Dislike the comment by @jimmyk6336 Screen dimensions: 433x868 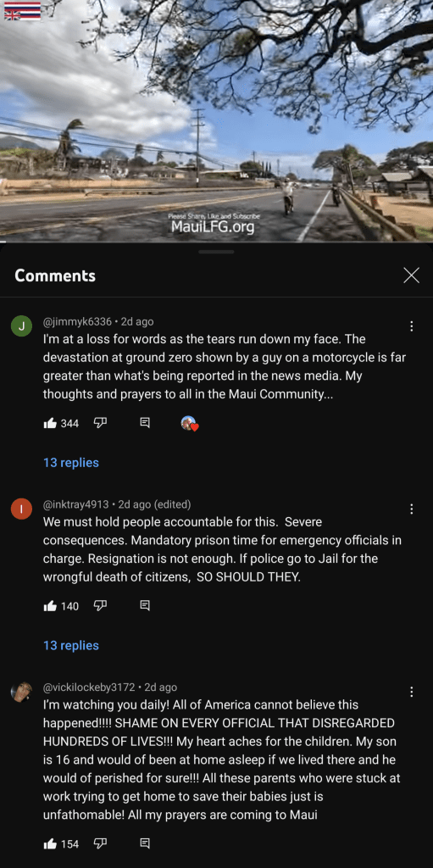100,424
